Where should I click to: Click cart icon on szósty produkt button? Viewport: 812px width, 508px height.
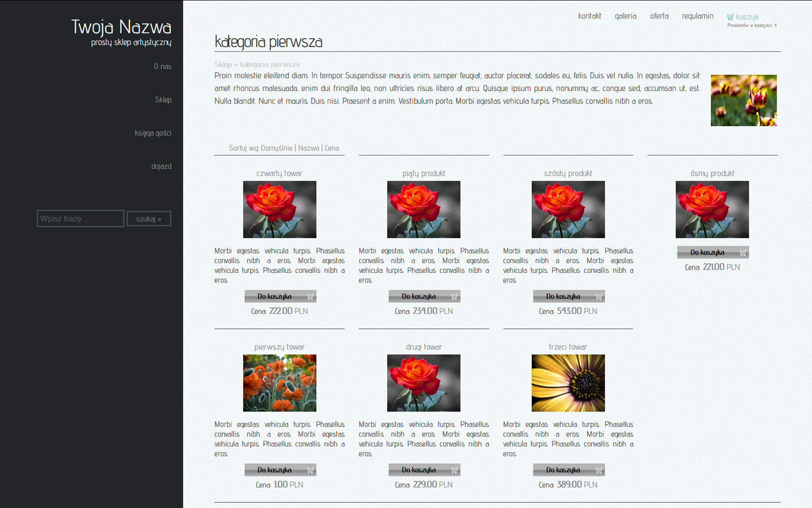pos(599,297)
